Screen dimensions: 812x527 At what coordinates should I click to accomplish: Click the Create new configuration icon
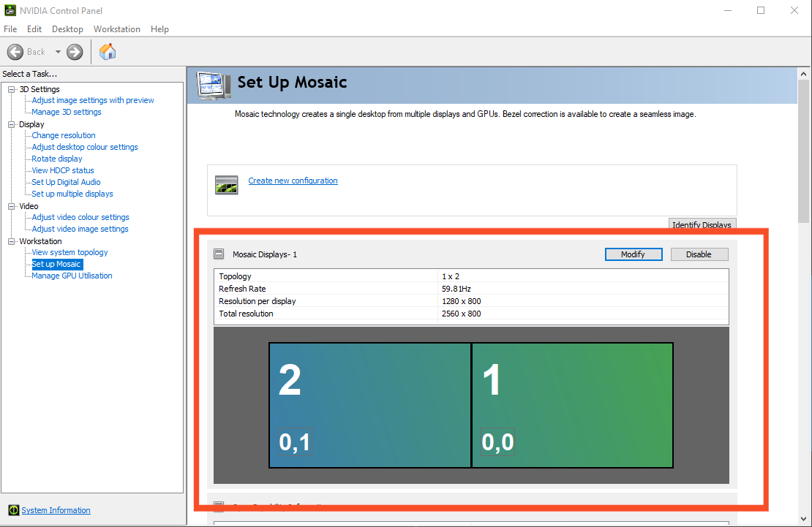(x=226, y=185)
